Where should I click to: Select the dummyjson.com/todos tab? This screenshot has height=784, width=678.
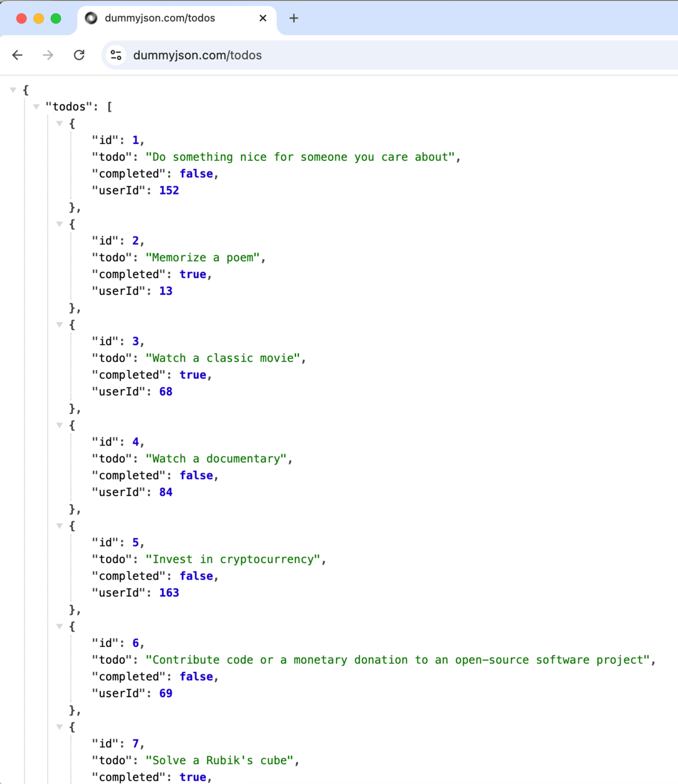coord(177,18)
